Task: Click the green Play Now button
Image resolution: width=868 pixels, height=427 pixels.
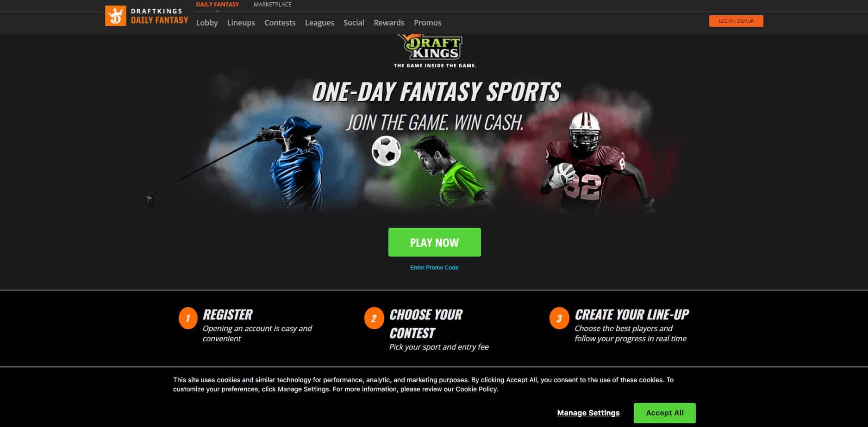Action: click(434, 242)
